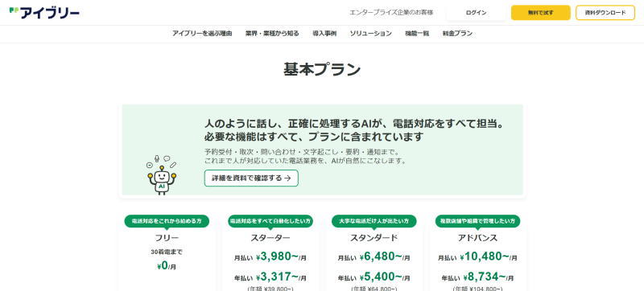Open 機能一覧 menu item
This screenshot has height=291, width=644.
[417, 34]
